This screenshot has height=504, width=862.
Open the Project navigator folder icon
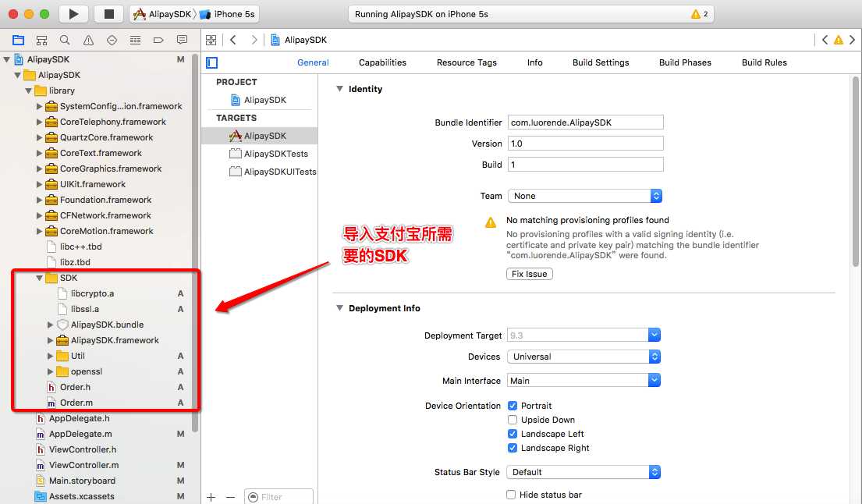pos(18,40)
